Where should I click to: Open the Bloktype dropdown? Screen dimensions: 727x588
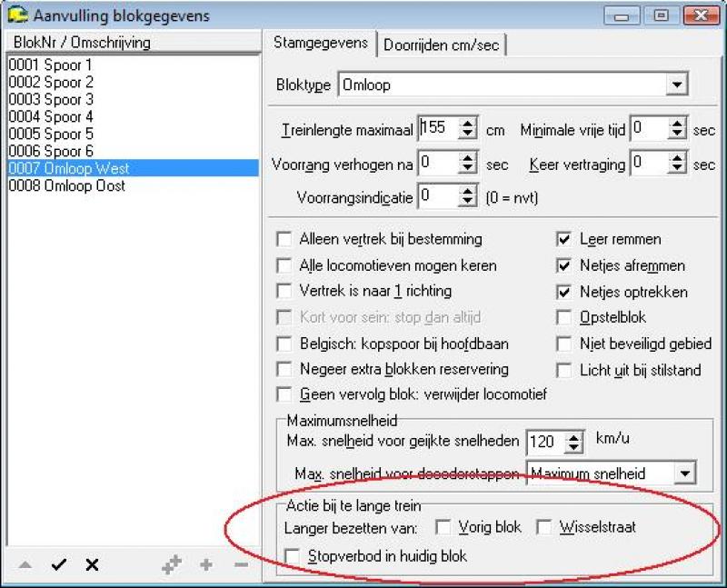coord(675,85)
